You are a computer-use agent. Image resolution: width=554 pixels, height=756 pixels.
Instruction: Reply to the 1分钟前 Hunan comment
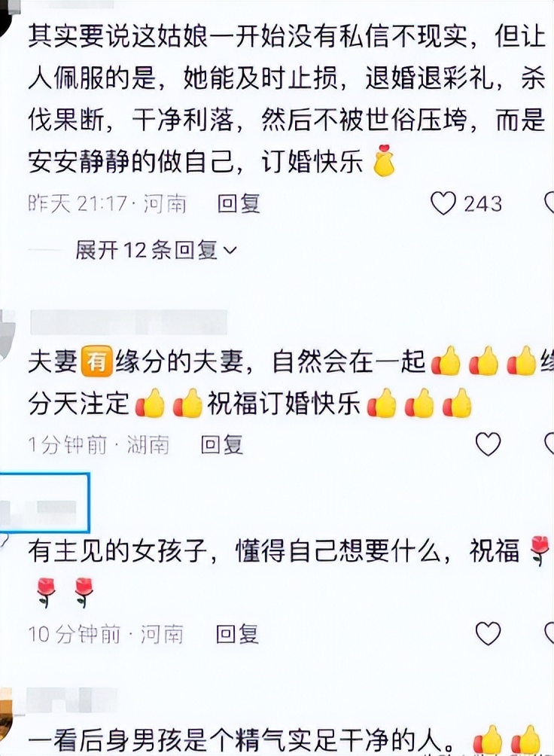click(222, 444)
